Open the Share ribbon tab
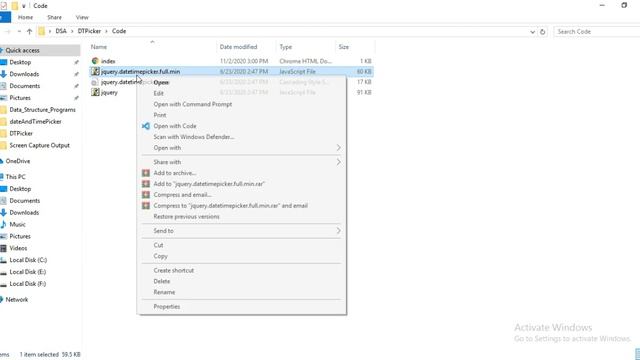 [54, 17]
